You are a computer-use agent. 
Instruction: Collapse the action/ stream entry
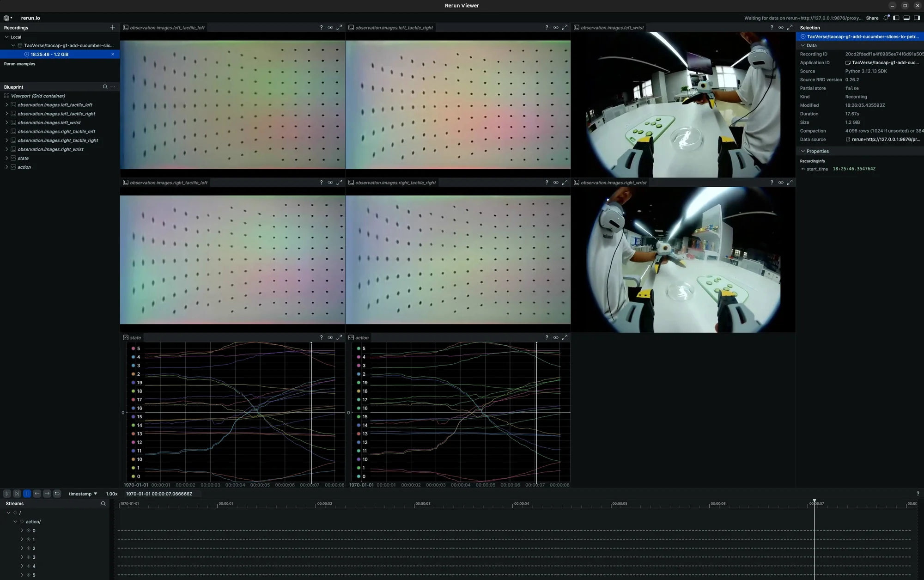click(15, 522)
